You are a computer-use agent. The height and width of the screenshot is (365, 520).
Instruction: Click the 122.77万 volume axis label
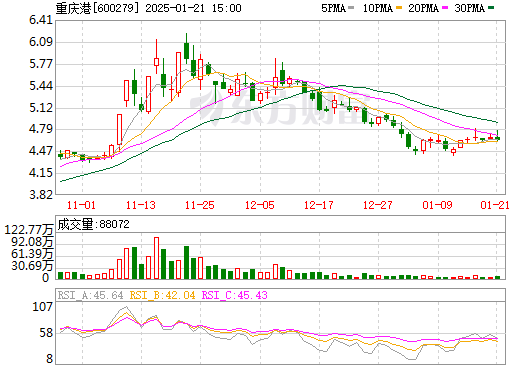click(29, 230)
